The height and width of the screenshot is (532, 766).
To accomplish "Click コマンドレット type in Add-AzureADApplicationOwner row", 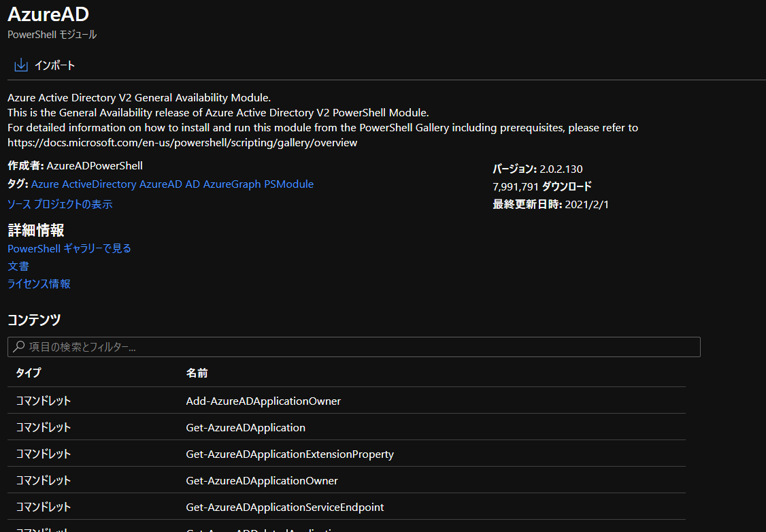I will tap(44, 401).
